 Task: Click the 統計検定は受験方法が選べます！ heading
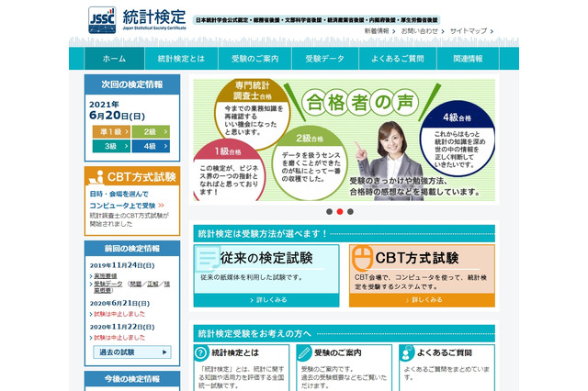pyautogui.click(x=263, y=234)
